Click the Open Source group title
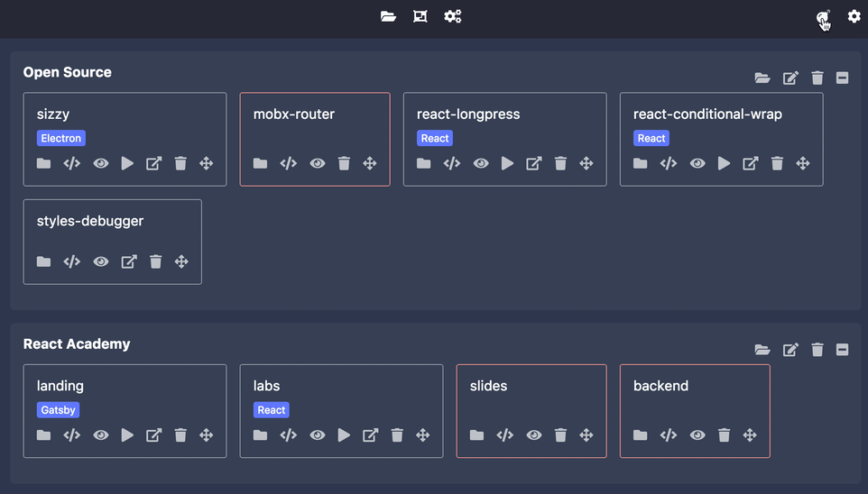Screen dimensions: 868x494 (68, 72)
